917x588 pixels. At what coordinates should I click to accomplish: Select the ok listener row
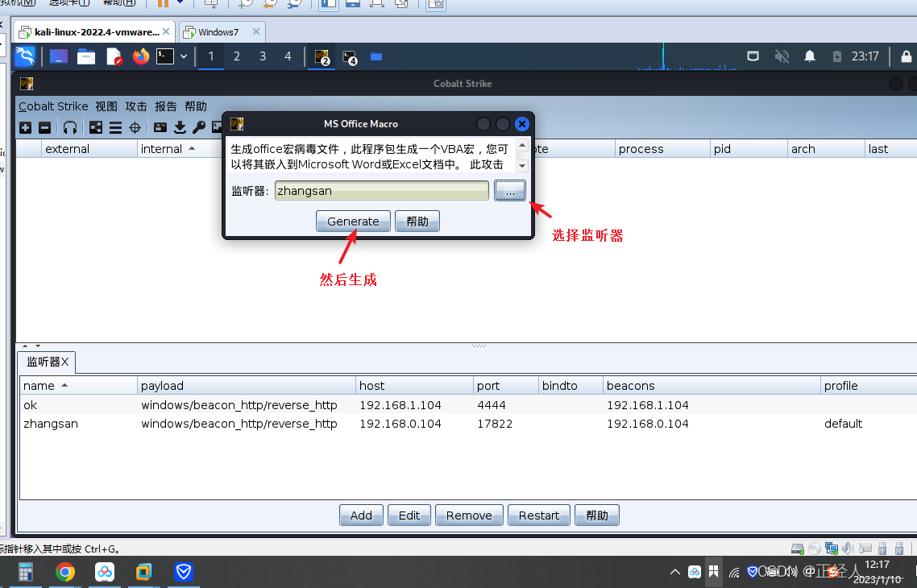(x=468, y=405)
